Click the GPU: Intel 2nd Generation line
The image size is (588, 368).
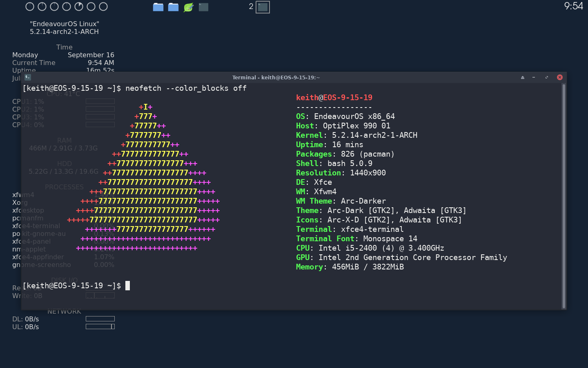[401, 258]
